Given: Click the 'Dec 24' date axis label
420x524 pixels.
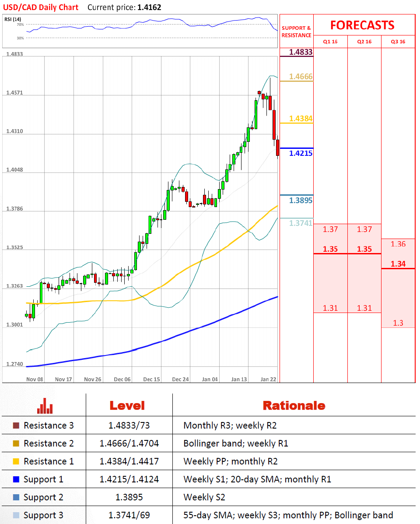Looking at the screenshot, I should pos(180,380).
